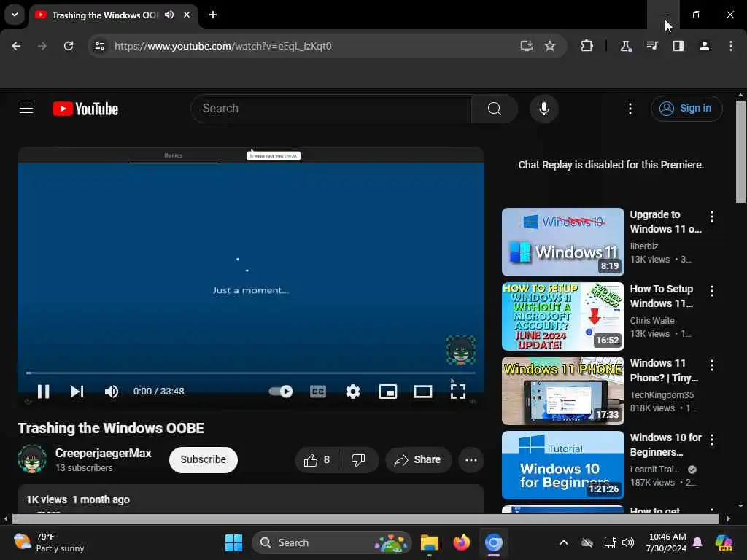Screen dimensions: 747x560
Task: Open CreeperjaegerMax watermark on the video
Action: coord(461,350)
